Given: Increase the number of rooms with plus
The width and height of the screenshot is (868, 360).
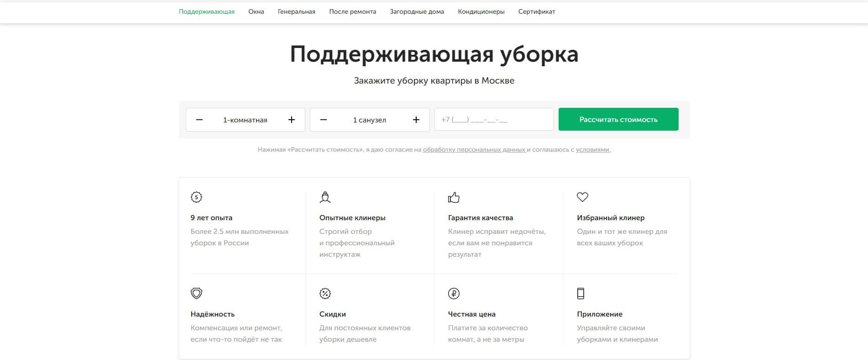Looking at the screenshot, I should click(292, 120).
